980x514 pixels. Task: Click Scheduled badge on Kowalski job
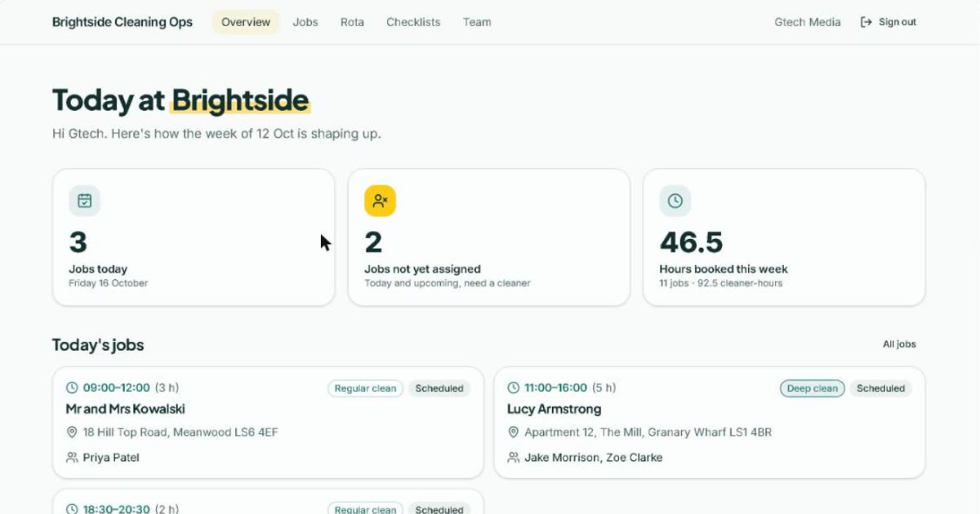click(x=439, y=388)
